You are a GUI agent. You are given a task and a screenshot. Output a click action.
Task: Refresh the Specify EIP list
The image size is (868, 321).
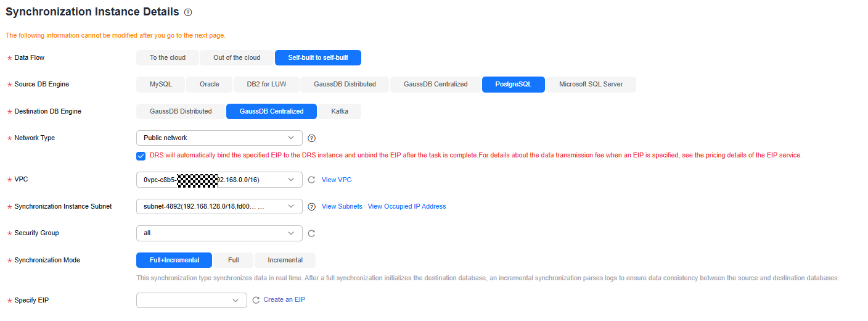(256, 300)
